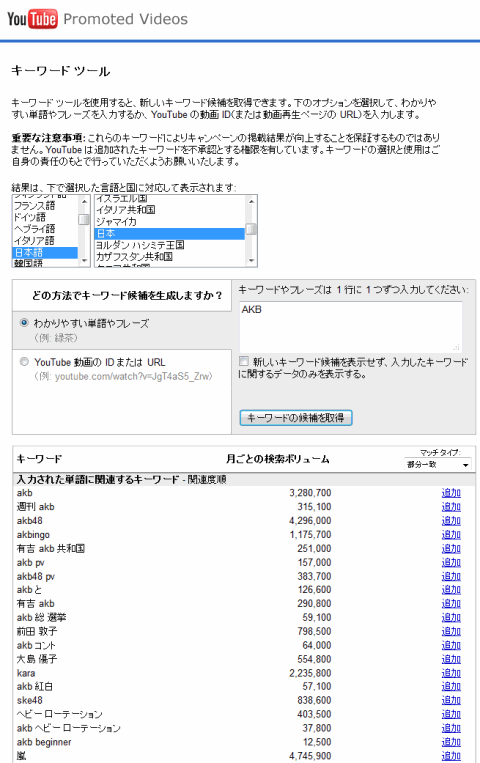Click the monthly search volume column header
This screenshot has height=763, width=480.
tap(278, 458)
